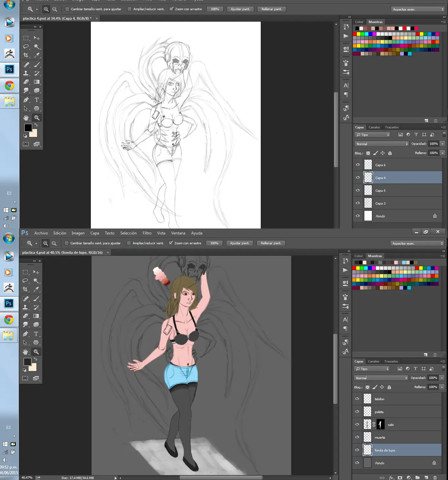Screen dimensions: 448x480
Task: Open the Filtro menu
Action: point(147,233)
